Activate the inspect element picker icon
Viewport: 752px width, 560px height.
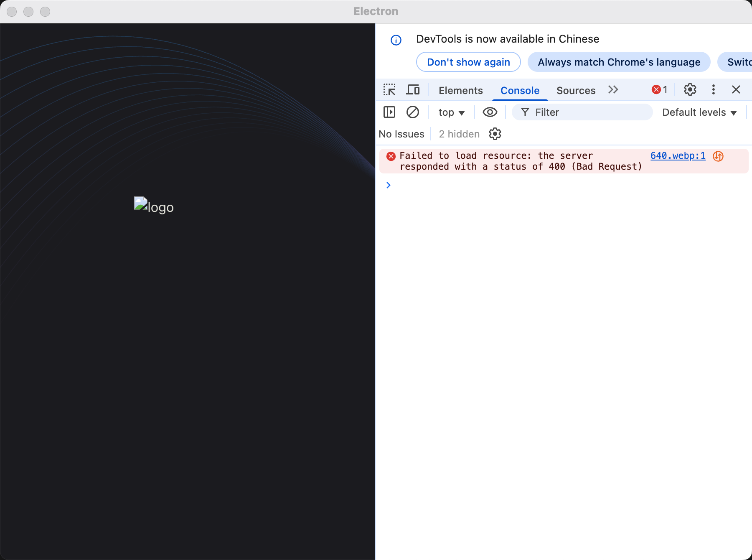pyautogui.click(x=389, y=90)
